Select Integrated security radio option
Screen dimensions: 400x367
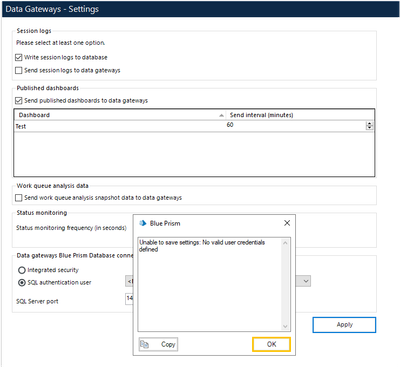coord(22,270)
